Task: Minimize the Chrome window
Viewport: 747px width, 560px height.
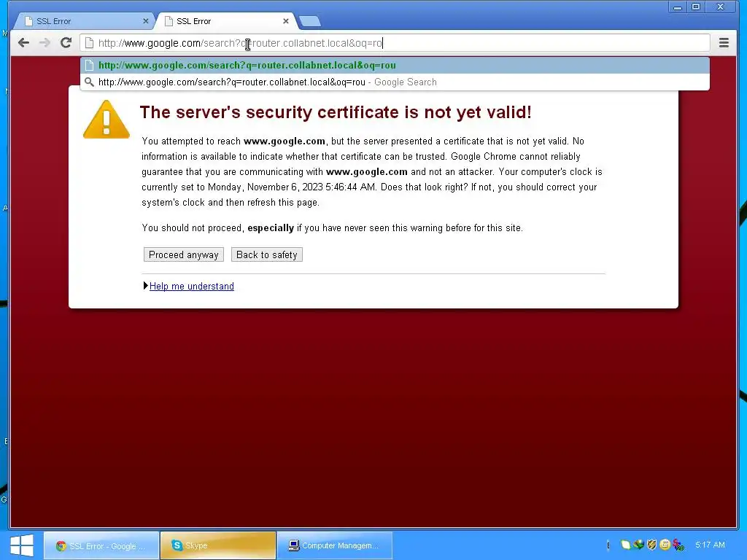Action: (x=678, y=7)
